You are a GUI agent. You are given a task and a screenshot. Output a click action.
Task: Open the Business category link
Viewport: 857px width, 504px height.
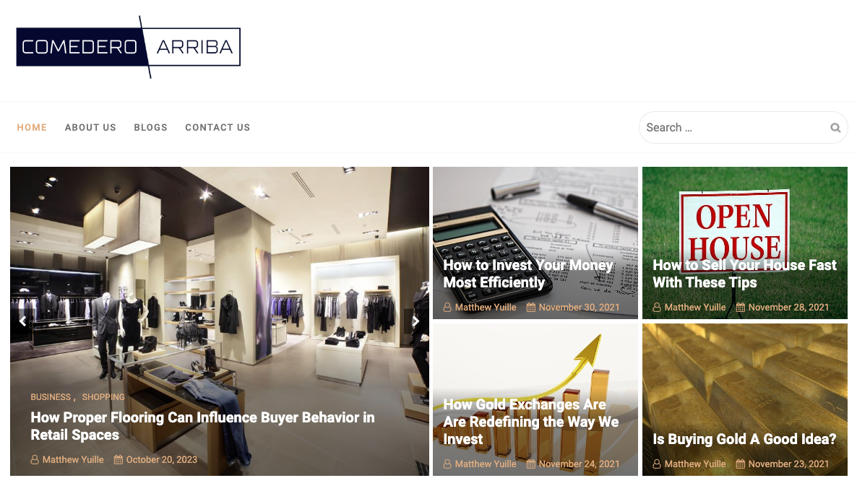point(51,397)
